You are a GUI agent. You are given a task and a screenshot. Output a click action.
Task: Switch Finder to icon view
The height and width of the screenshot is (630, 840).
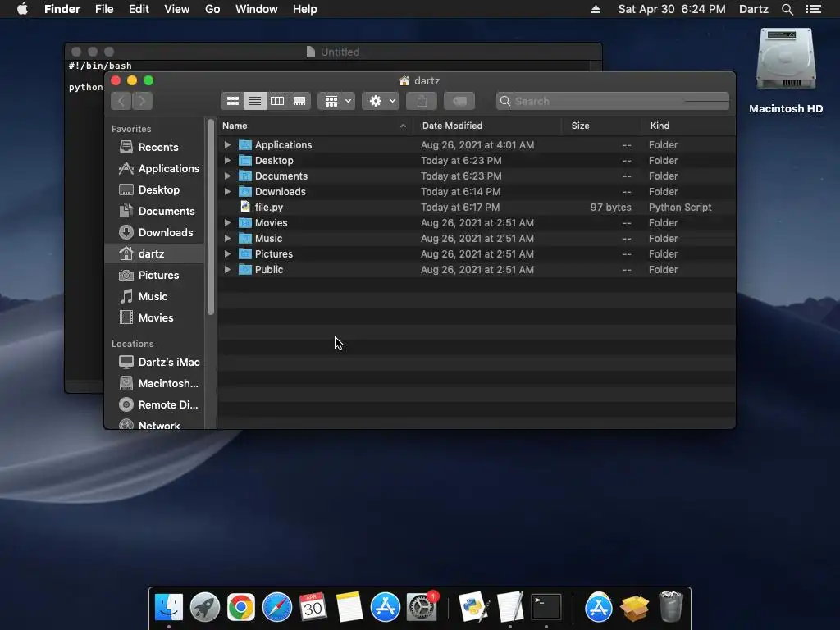coord(232,101)
